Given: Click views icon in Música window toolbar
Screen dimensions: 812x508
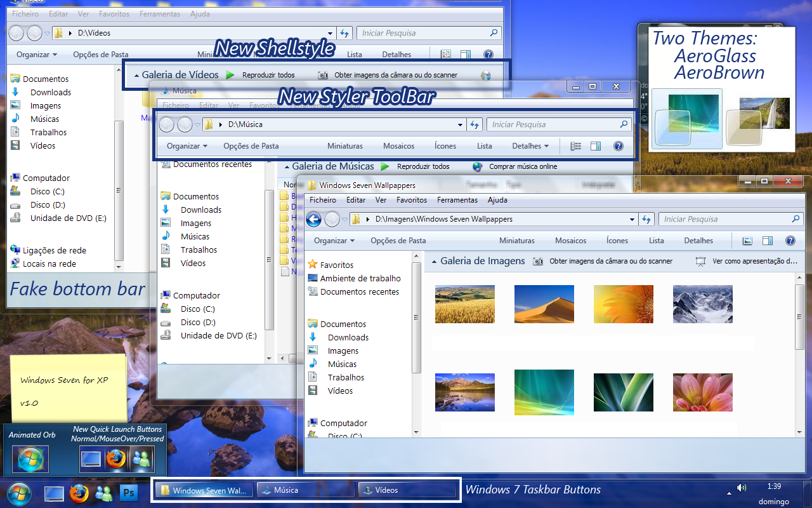Looking at the screenshot, I should (x=576, y=146).
